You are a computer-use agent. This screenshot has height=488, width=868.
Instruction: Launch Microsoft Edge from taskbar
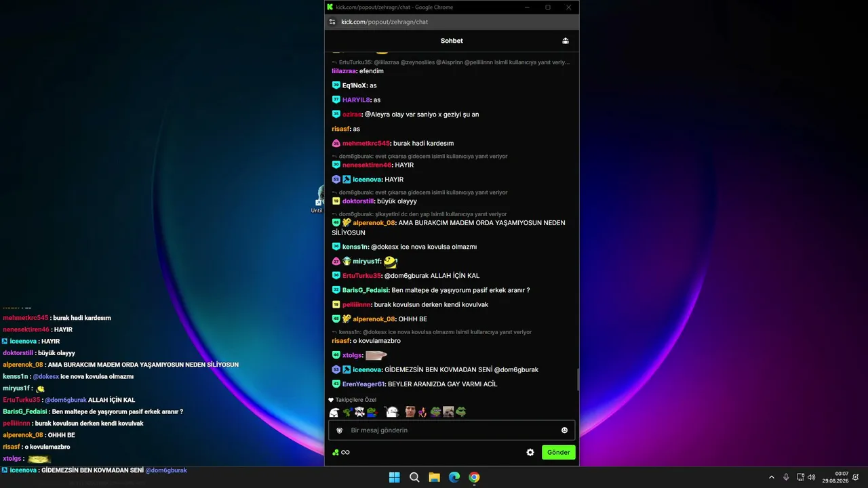click(454, 477)
